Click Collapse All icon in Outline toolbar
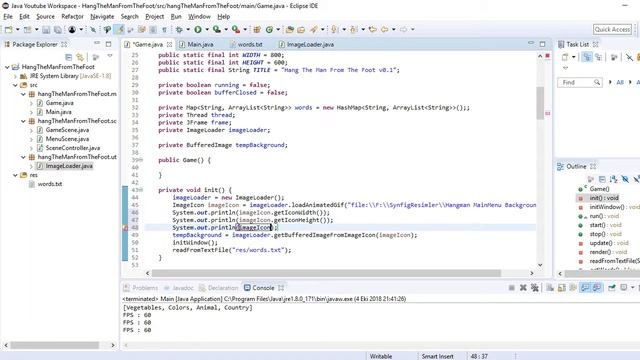Viewport: 640px width, 360px height. pyautogui.click(x=602, y=179)
